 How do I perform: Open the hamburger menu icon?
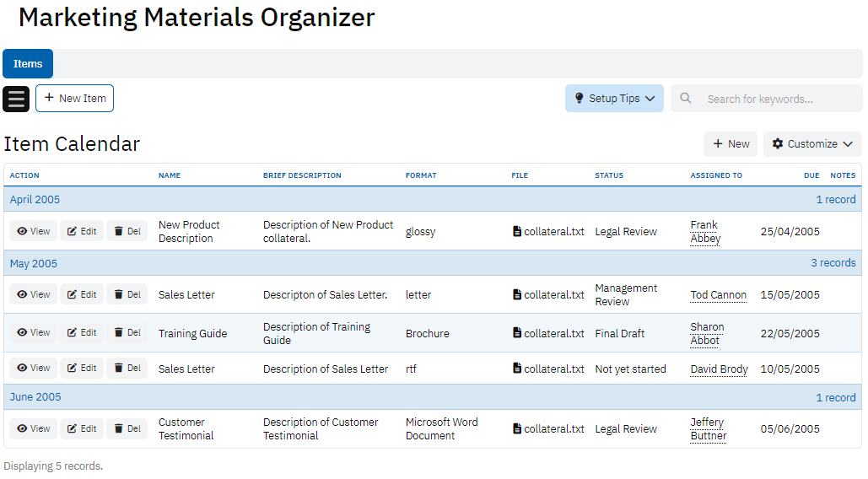[16, 99]
